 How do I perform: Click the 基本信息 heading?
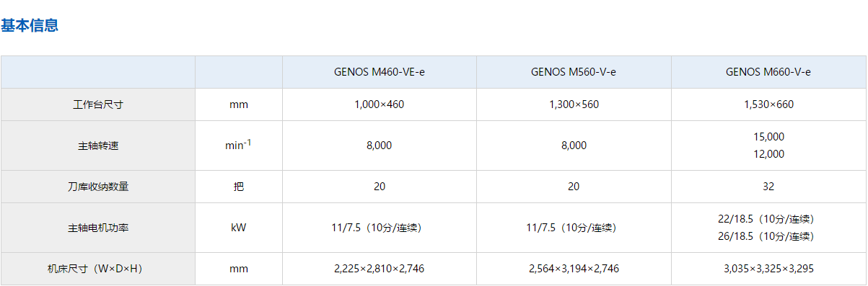(x=30, y=26)
